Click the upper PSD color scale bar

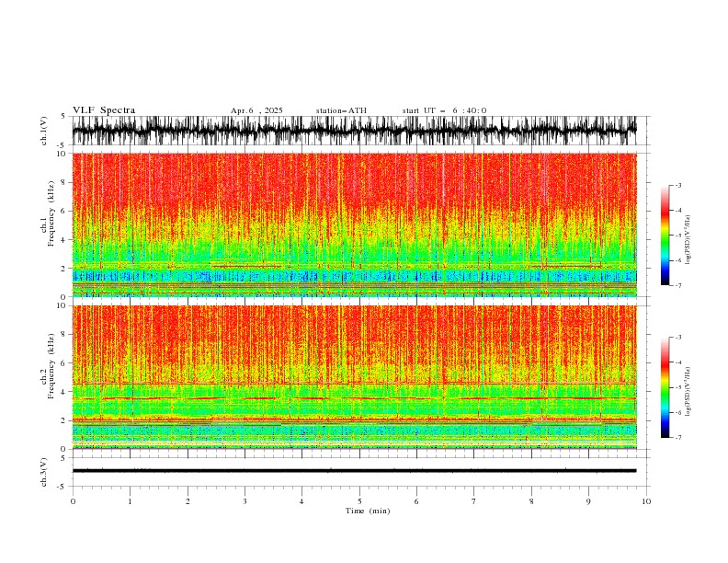tap(665, 236)
